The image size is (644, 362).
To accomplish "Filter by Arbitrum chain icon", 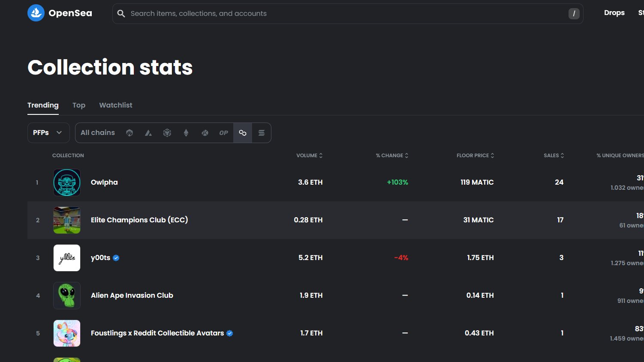I will [129, 133].
